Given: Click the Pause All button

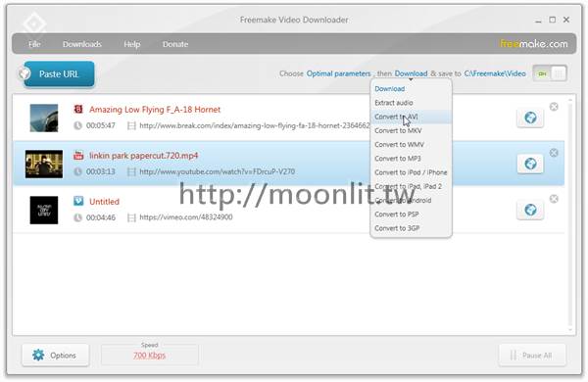Looking at the screenshot, I should 532,355.
